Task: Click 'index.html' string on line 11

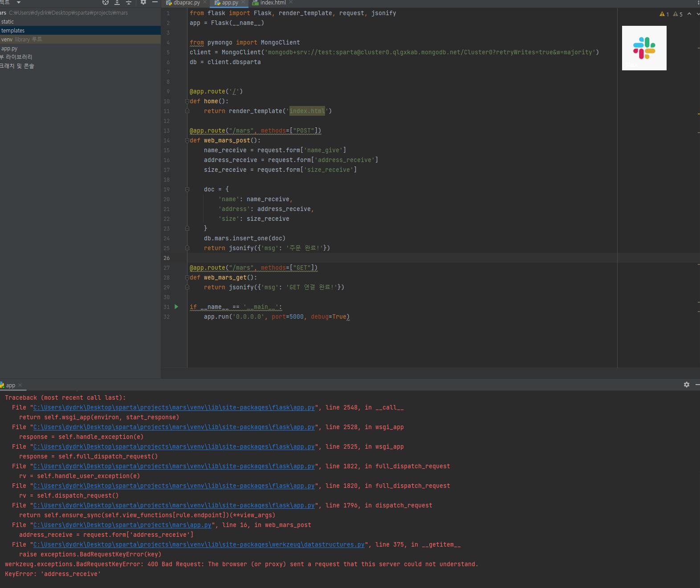Action: (307, 111)
